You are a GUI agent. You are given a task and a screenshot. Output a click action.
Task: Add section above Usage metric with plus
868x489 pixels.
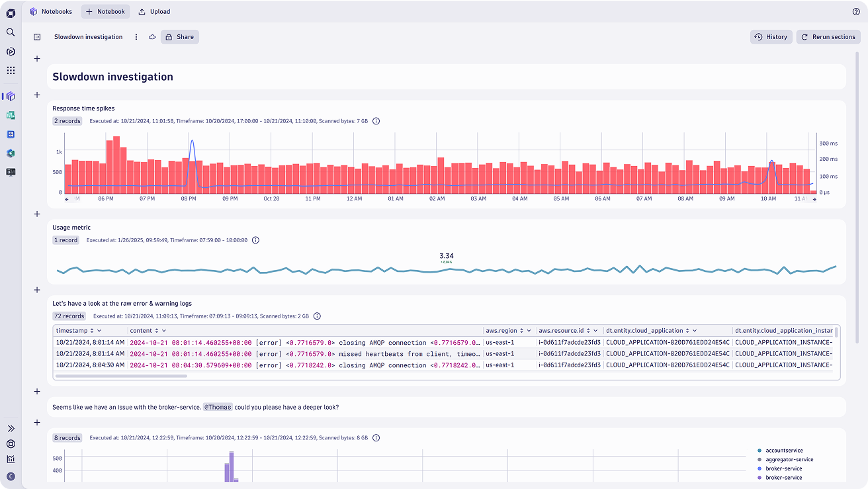tap(37, 214)
